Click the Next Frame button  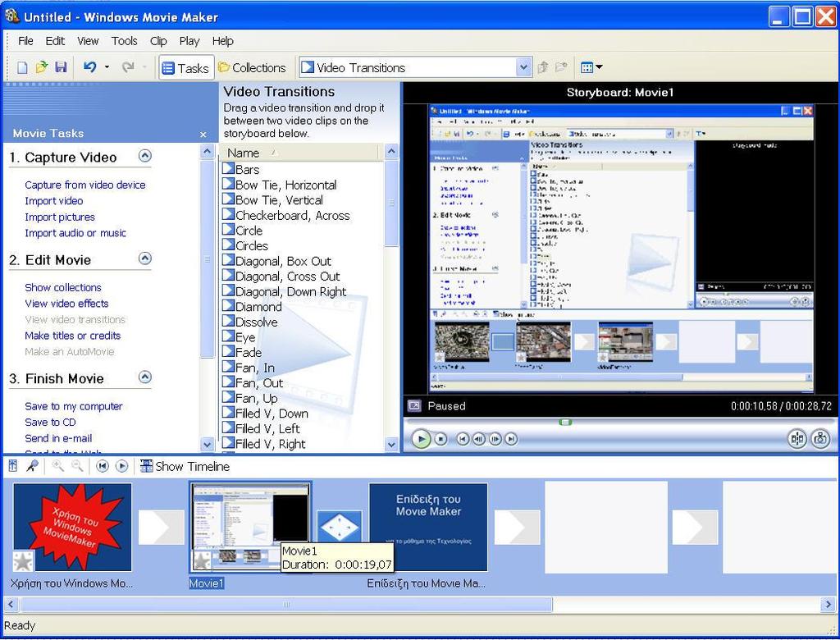[x=495, y=440]
